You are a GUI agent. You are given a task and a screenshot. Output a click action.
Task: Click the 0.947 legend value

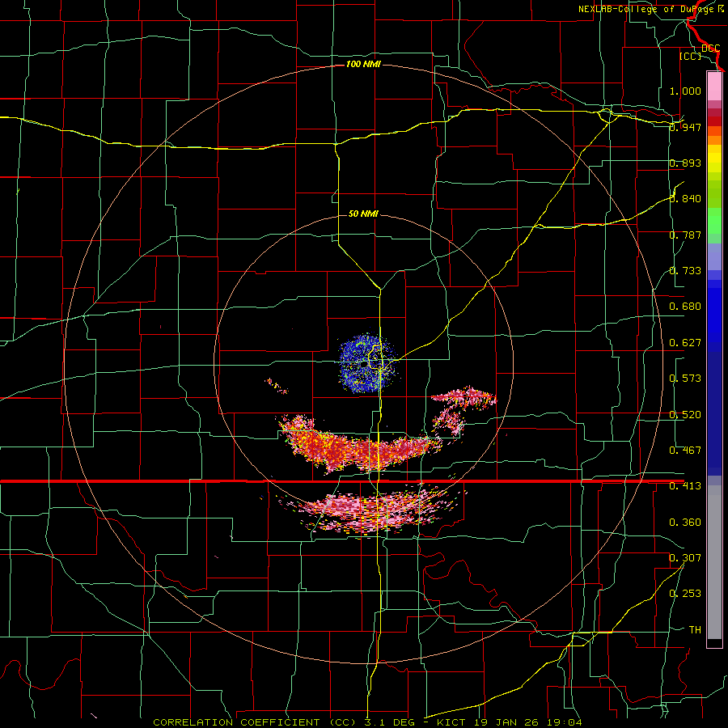click(685, 127)
